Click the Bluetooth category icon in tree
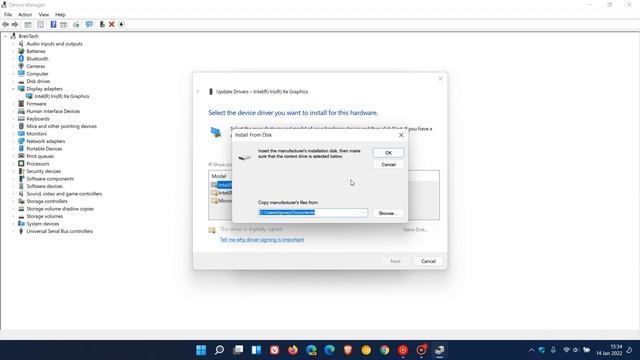Image resolution: width=640 pixels, height=360 pixels. [x=21, y=59]
